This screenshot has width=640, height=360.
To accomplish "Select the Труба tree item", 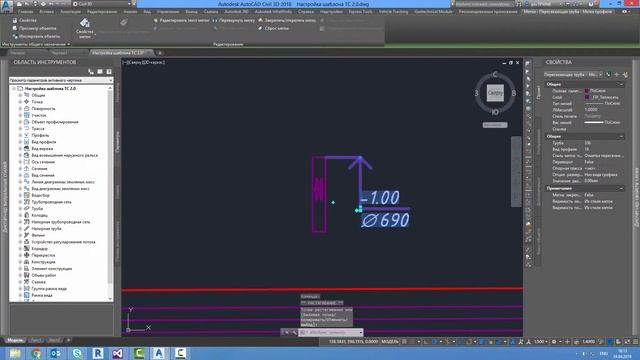I will tap(37, 209).
